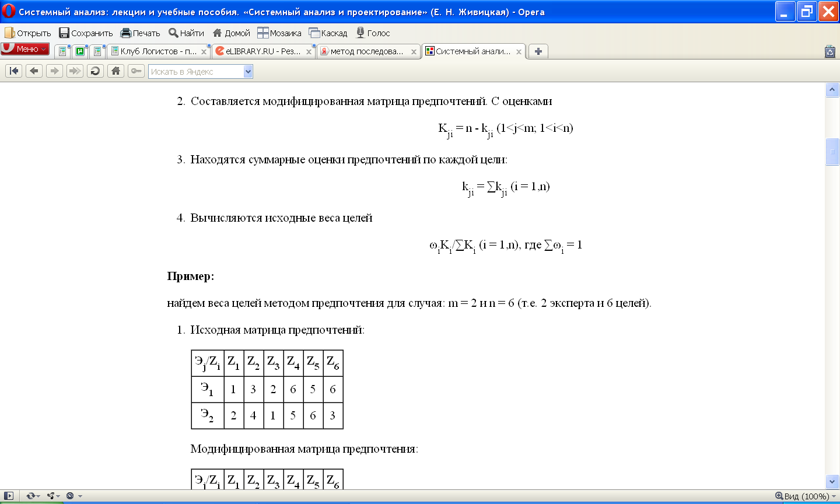840x504 pixels.
Task: Open a new tab with plus button
Action: pos(538,51)
